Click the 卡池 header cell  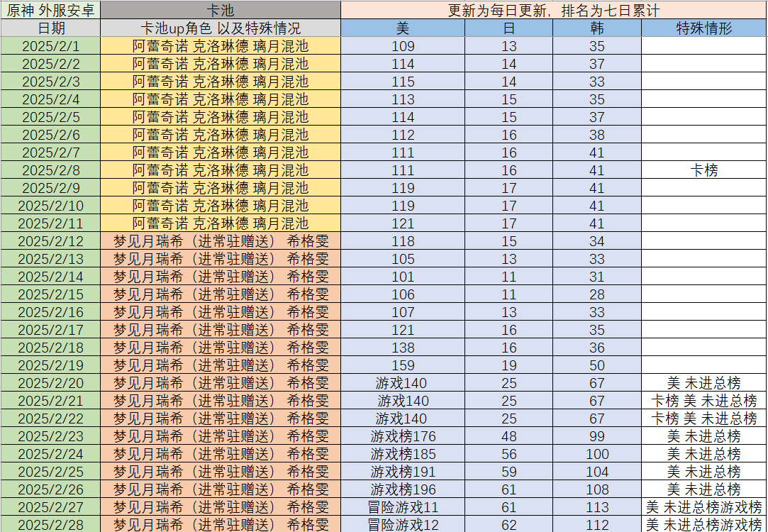pyautogui.click(x=221, y=10)
